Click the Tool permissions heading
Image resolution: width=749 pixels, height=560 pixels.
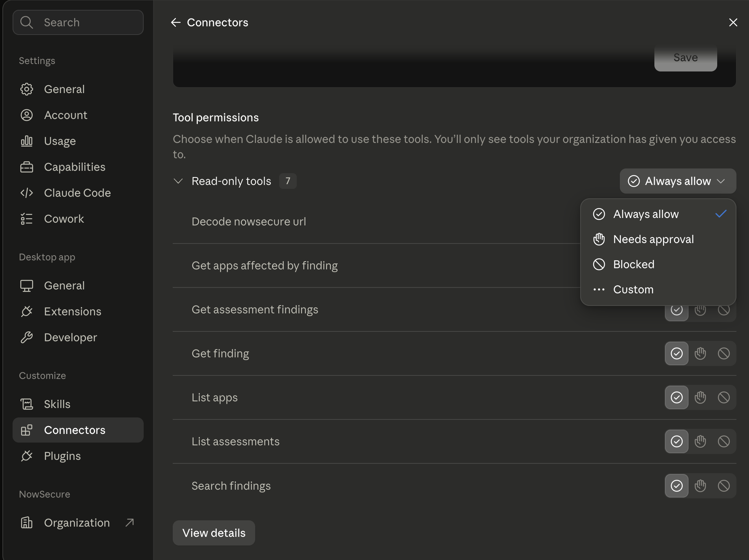point(216,117)
